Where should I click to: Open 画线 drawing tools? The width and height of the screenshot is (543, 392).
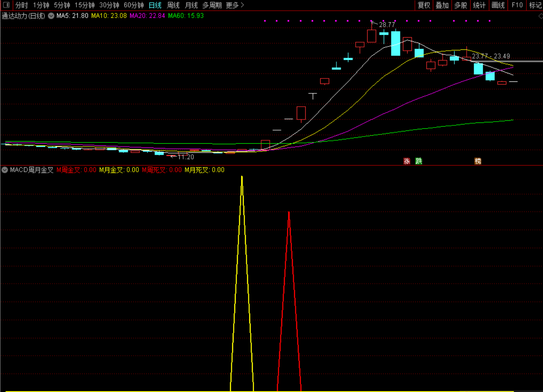pyautogui.click(x=498, y=5)
